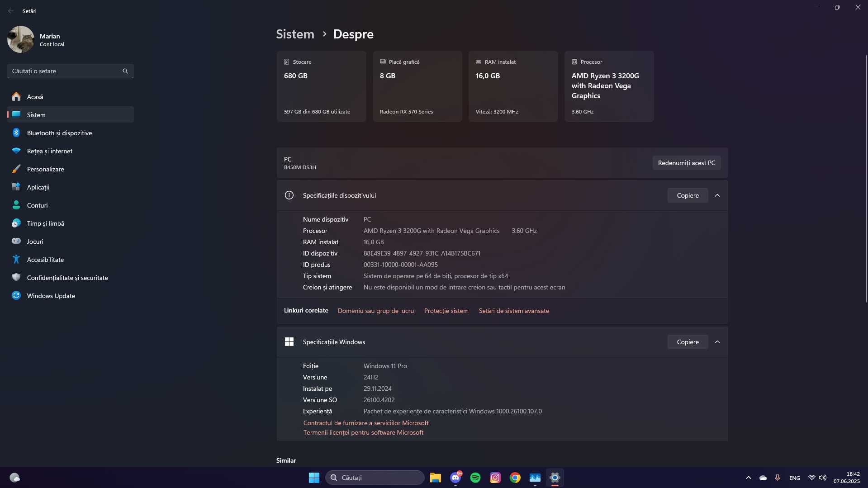Click the RAM instalat chip icon
This screenshot has height=488, width=868.
pyautogui.click(x=479, y=62)
